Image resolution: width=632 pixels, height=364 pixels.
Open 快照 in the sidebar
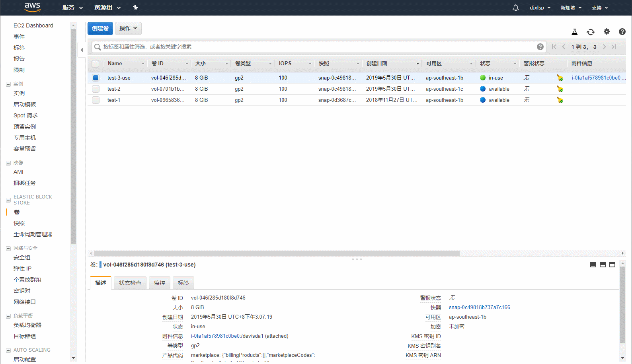click(x=19, y=223)
